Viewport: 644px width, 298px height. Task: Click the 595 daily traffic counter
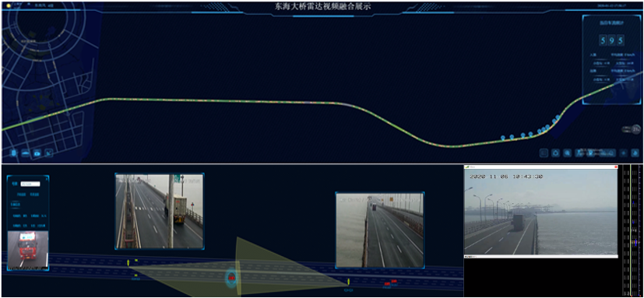tap(612, 40)
